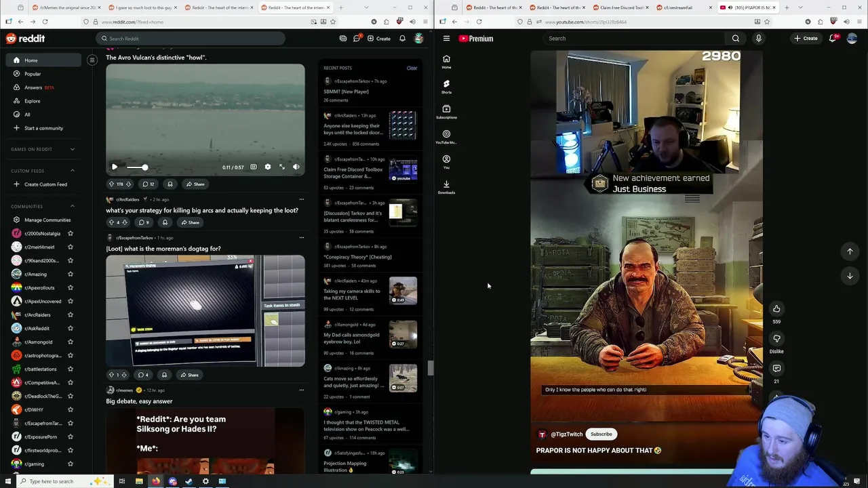Screen dimensions: 868x488
Task: Favorite r/AskReddit with star
Action: (70, 328)
